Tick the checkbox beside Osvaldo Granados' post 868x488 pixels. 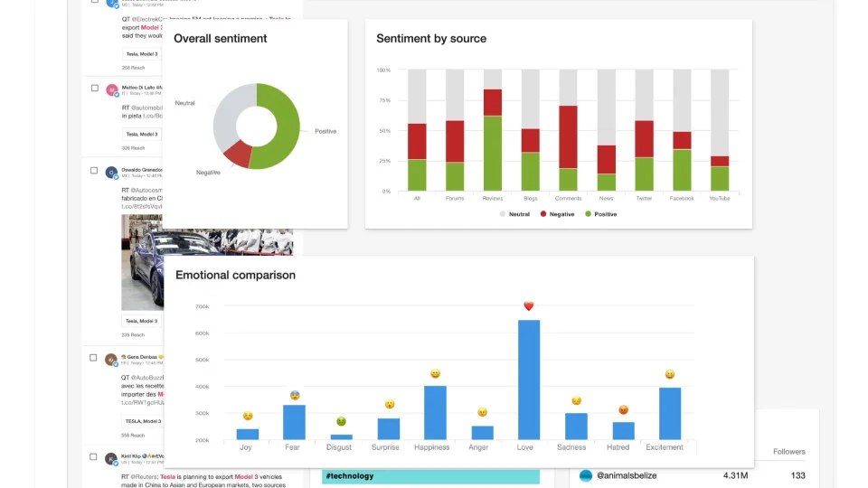(x=94, y=171)
